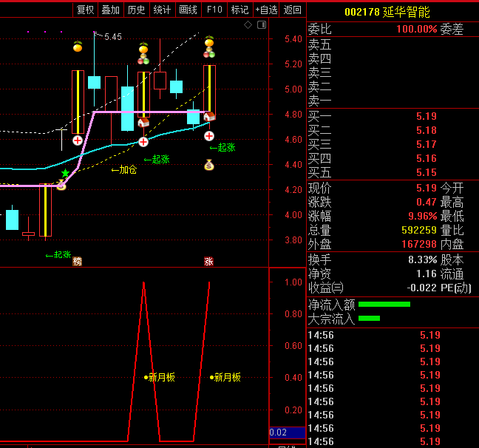This screenshot has height=448, width=479.
Task: Open the 历史 history view
Action: coord(136,10)
